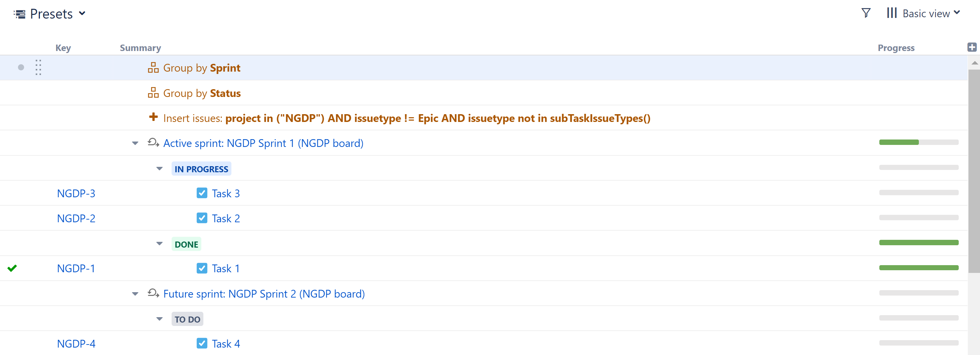
Task: Collapse the Active sprint NGDP Sprint 1 group
Action: pos(135,144)
